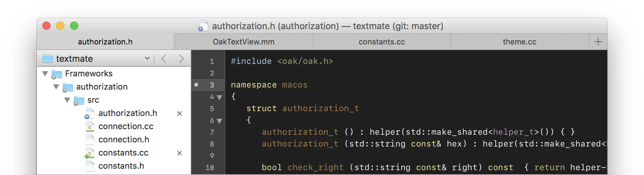
Task: Click on 'struct authorization_t' text
Action: click(303, 109)
